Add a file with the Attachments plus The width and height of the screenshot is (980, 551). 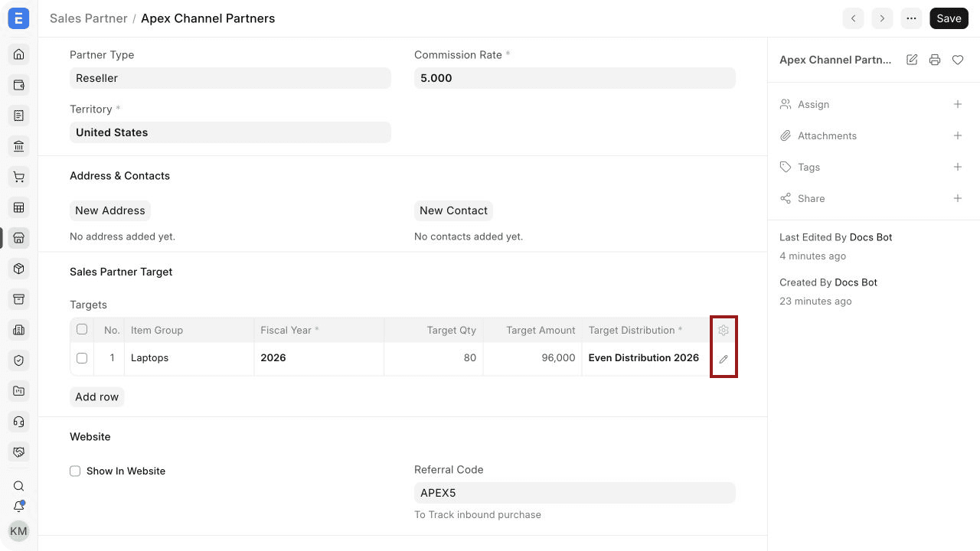click(958, 135)
